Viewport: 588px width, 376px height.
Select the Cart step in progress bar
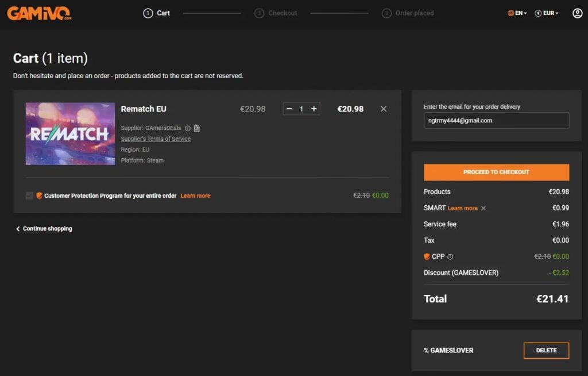click(x=156, y=13)
